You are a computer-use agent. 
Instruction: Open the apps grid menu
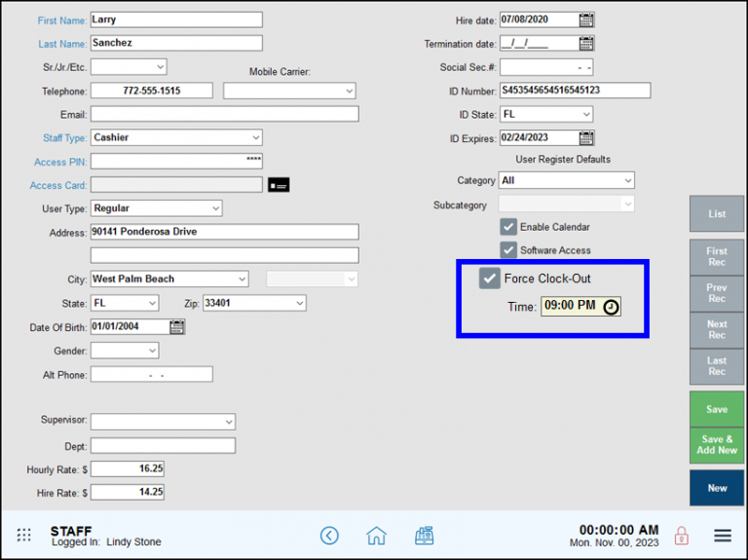click(23, 535)
